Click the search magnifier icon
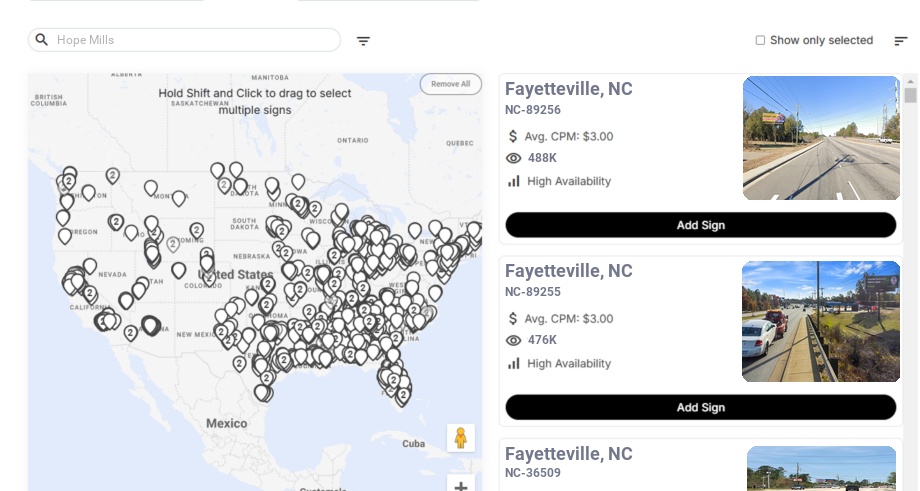Image resolution: width=920 pixels, height=491 pixels. pos(42,40)
